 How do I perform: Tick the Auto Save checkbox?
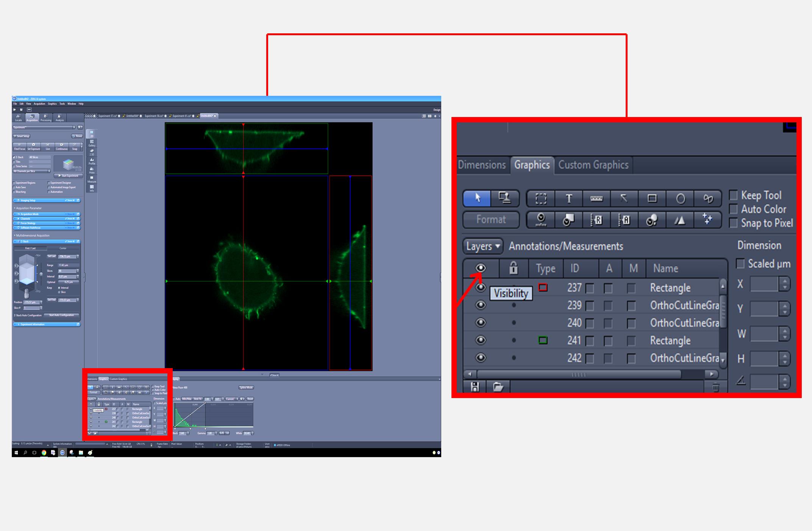click(x=14, y=187)
